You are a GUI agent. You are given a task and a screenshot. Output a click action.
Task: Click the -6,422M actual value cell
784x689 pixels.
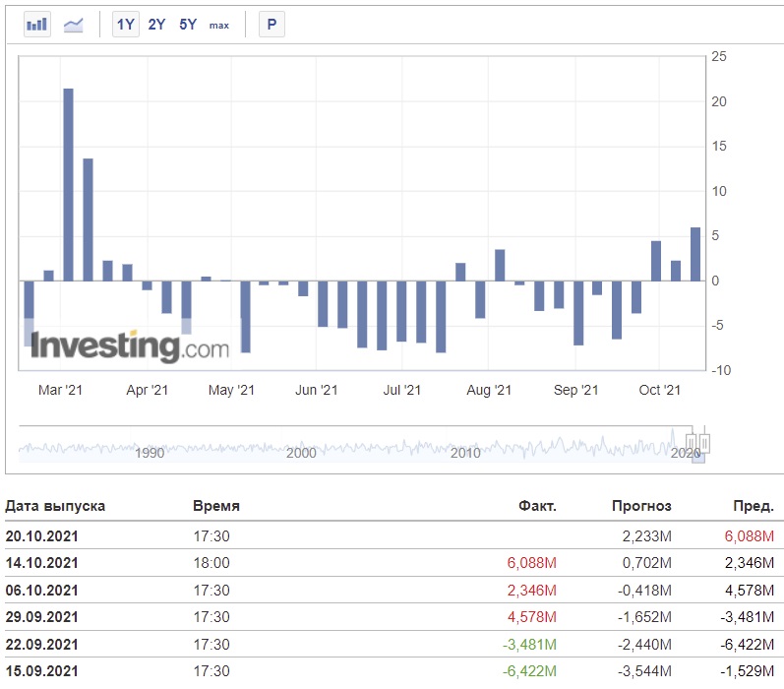(x=529, y=671)
